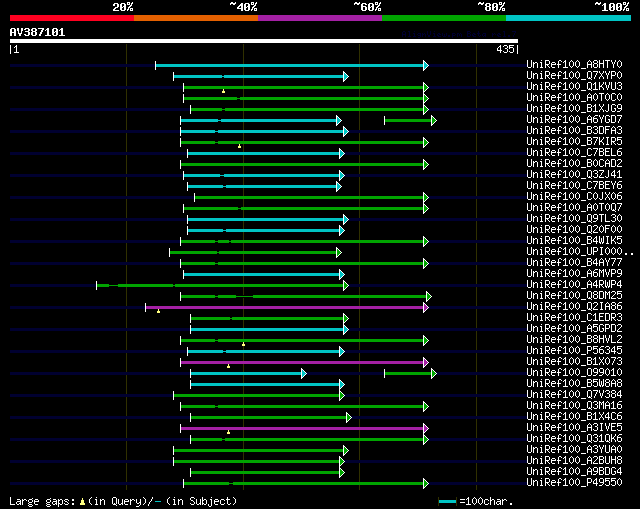Click the AV387101 query name
The width and height of the screenshot is (640, 509).
point(37,32)
